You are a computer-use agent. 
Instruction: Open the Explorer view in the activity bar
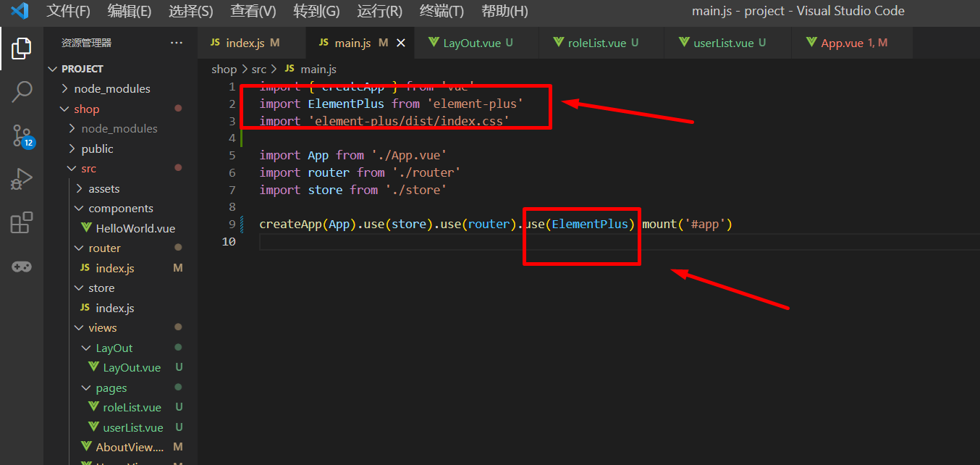coord(21,48)
